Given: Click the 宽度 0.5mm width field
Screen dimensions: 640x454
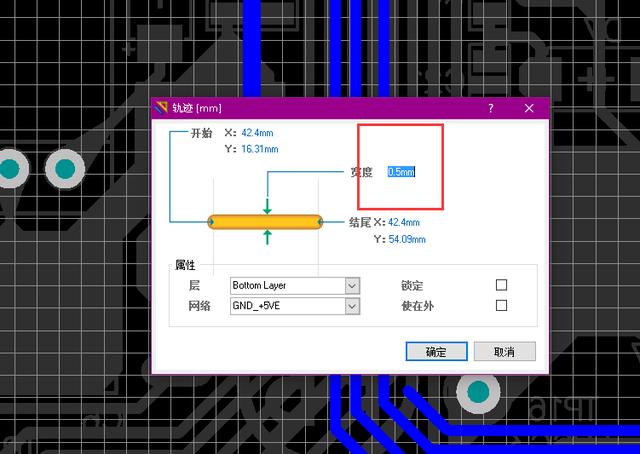Looking at the screenshot, I should 401,172.
